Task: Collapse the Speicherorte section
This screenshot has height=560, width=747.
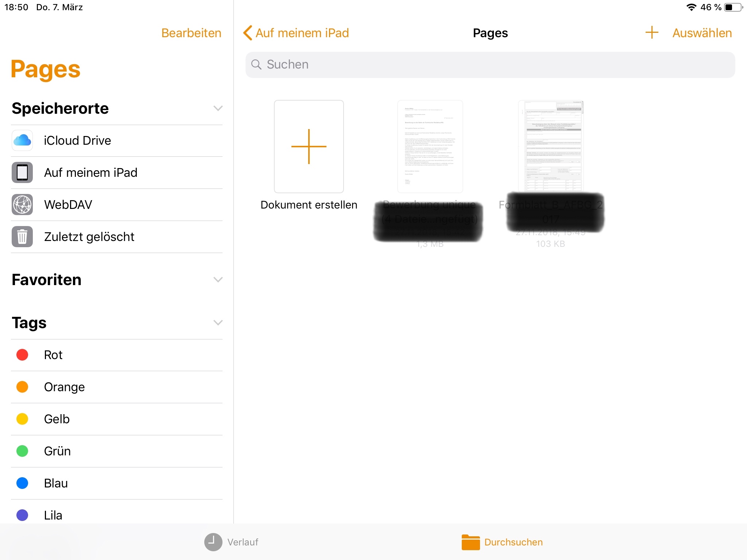Action: [x=218, y=108]
